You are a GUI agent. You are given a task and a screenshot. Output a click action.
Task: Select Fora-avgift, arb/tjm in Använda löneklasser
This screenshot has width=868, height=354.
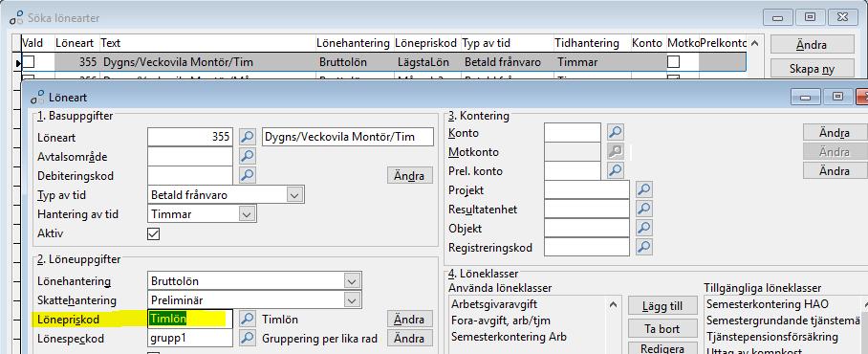pos(500,321)
